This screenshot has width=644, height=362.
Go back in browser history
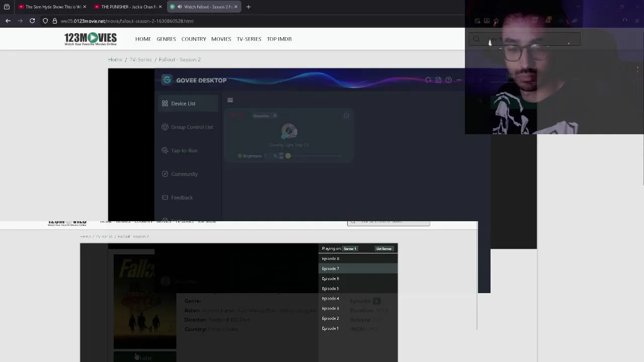tap(8, 21)
